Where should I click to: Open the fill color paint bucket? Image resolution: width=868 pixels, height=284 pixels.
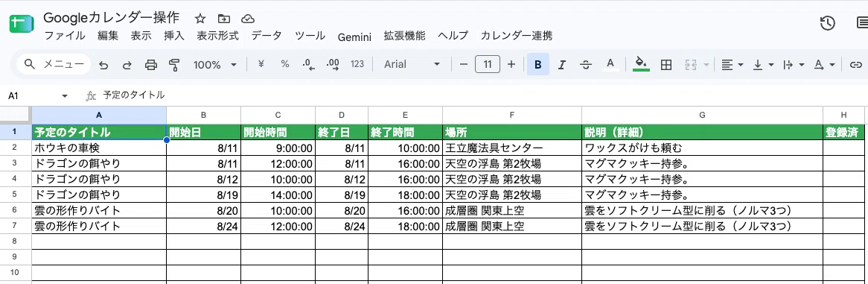point(641,64)
